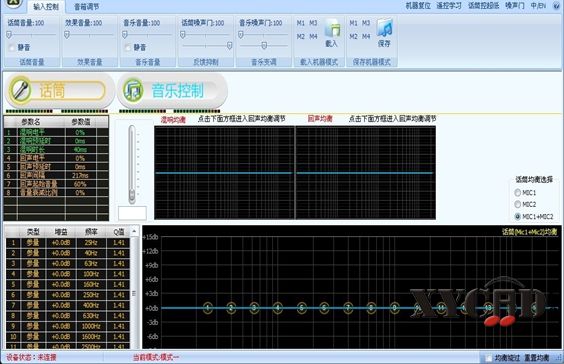
Task: Select the MIC1 radio option
Action: [518, 193]
